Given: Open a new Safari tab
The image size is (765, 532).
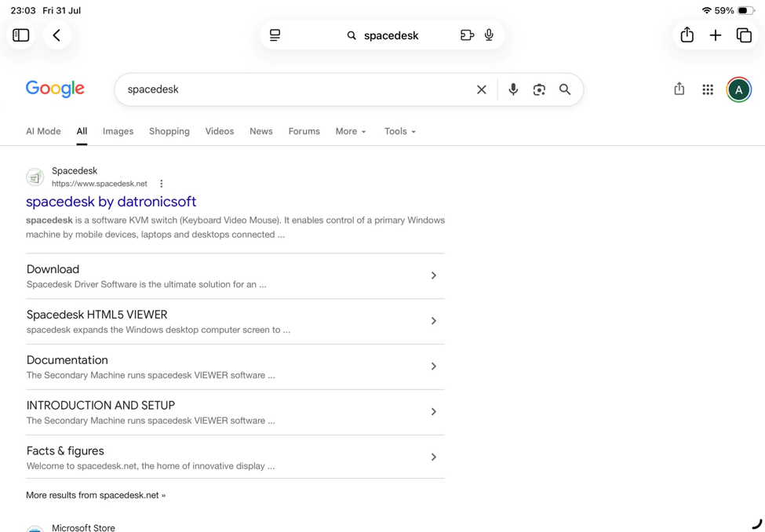Looking at the screenshot, I should click(716, 35).
